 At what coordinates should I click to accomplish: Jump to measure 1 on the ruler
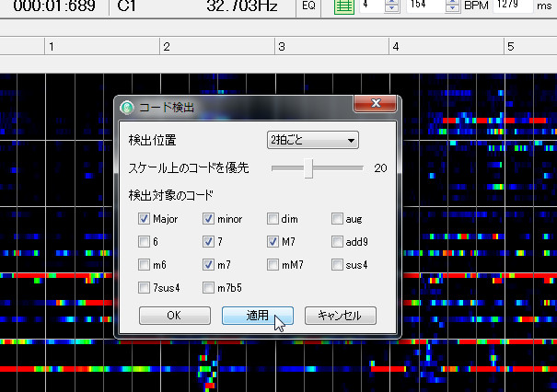pyautogui.click(x=52, y=47)
